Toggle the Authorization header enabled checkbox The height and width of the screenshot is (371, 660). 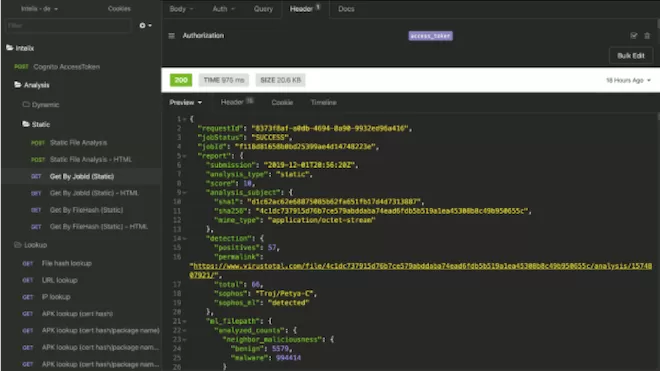pos(633,36)
